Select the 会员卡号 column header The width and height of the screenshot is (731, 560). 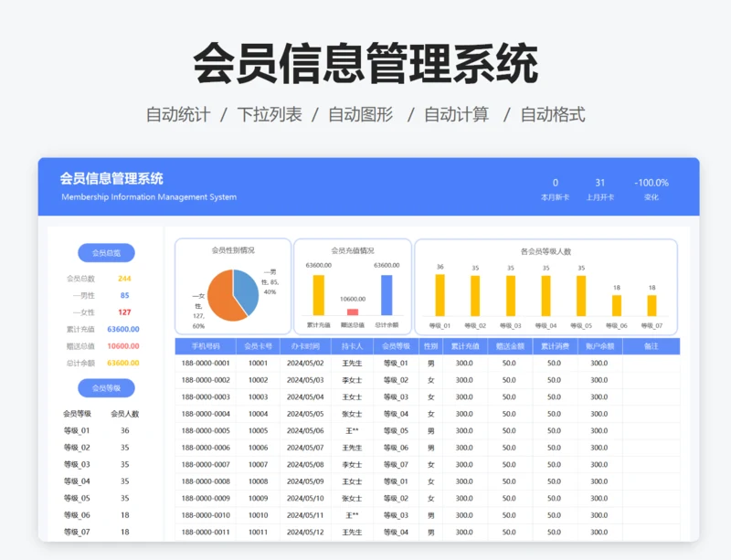pyautogui.click(x=259, y=346)
